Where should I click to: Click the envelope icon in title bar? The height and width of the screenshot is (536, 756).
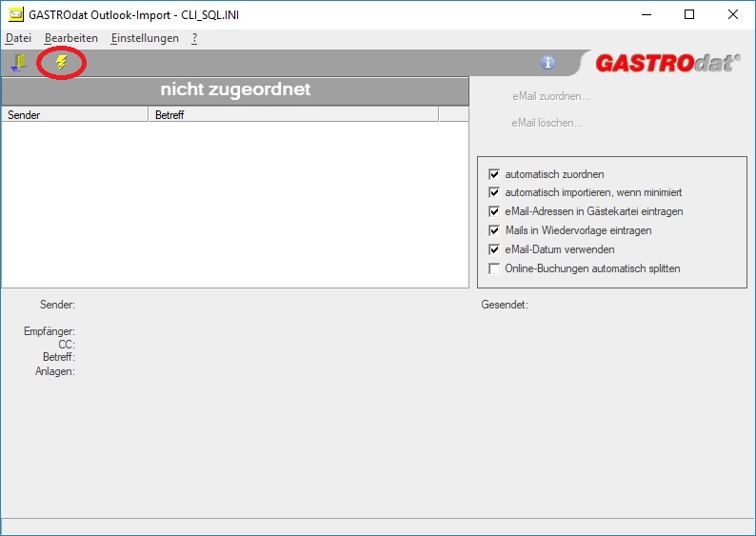(16, 14)
